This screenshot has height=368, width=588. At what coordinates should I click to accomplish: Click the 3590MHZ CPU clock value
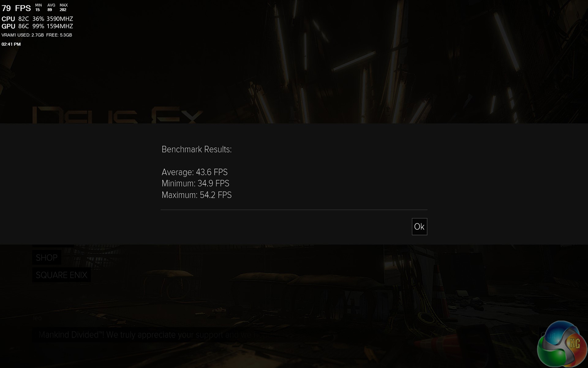click(x=60, y=19)
